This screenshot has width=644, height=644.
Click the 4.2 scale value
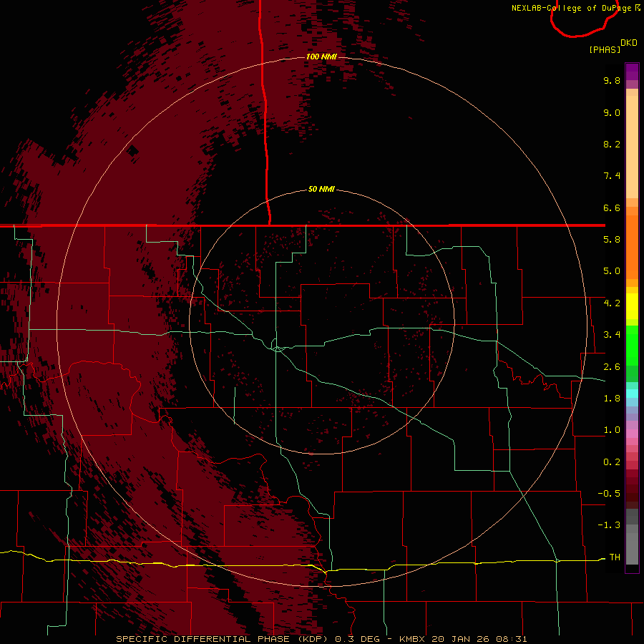pos(612,303)
